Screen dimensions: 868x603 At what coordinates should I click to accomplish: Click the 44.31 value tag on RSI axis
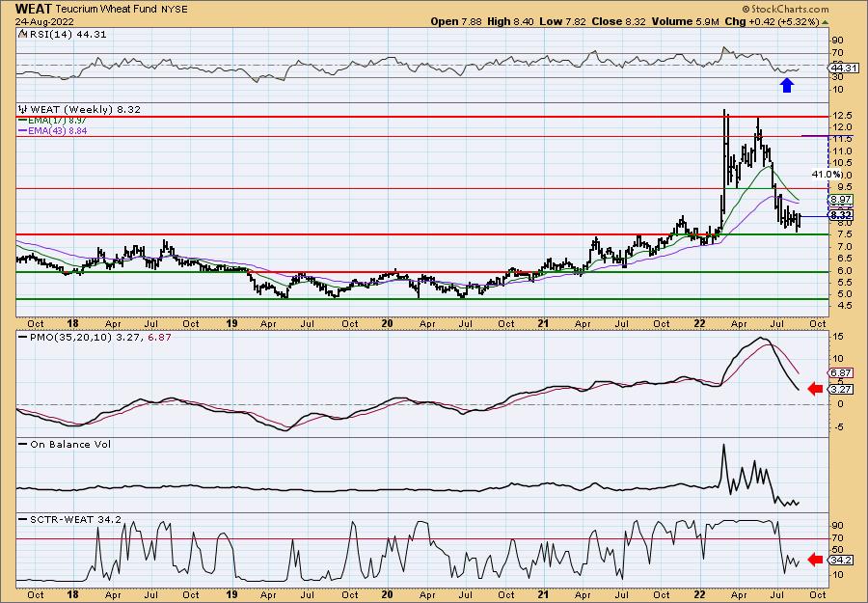point(843,69)
